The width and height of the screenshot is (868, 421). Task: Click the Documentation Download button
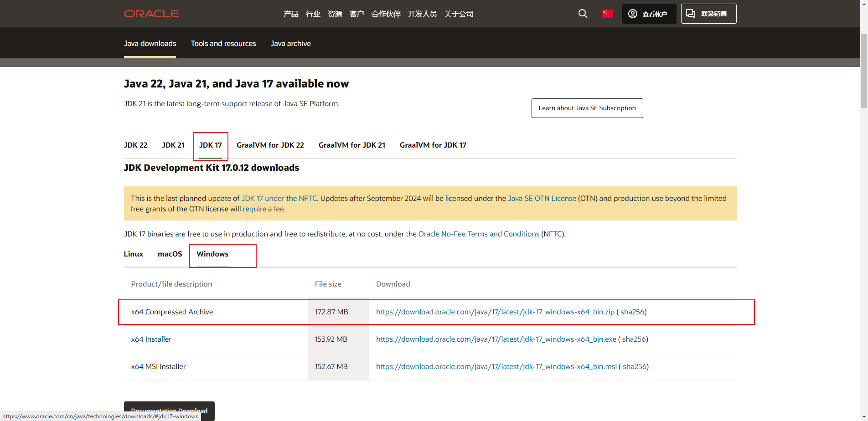[169, 411]
